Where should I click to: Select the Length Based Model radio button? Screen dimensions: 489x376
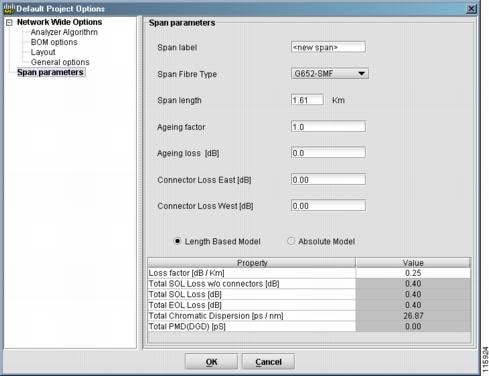[178, 241]
